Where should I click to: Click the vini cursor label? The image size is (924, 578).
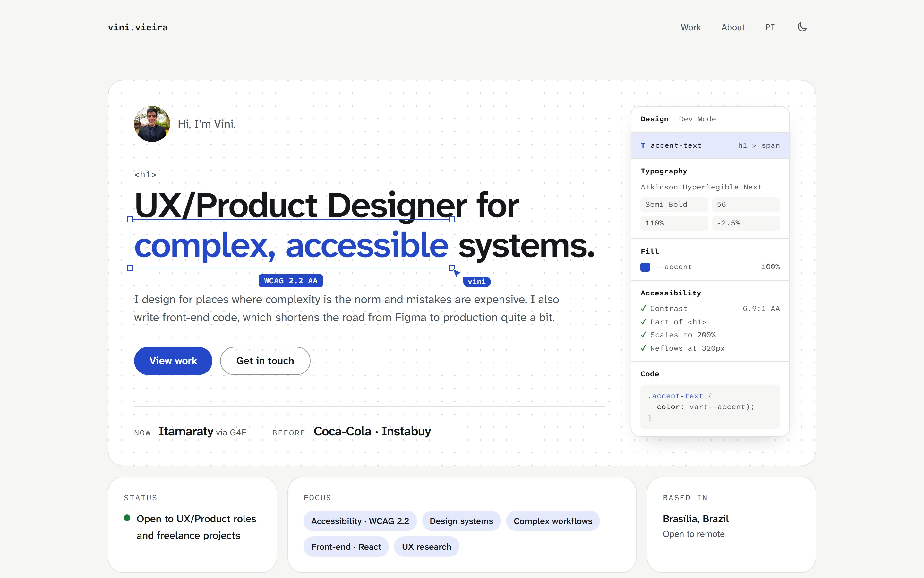click(x=476, y=281)
